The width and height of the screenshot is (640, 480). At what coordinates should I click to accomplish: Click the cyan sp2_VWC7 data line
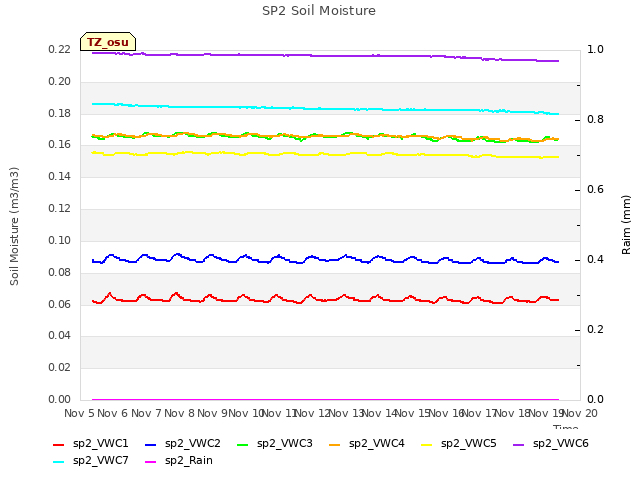pos(325,109)
